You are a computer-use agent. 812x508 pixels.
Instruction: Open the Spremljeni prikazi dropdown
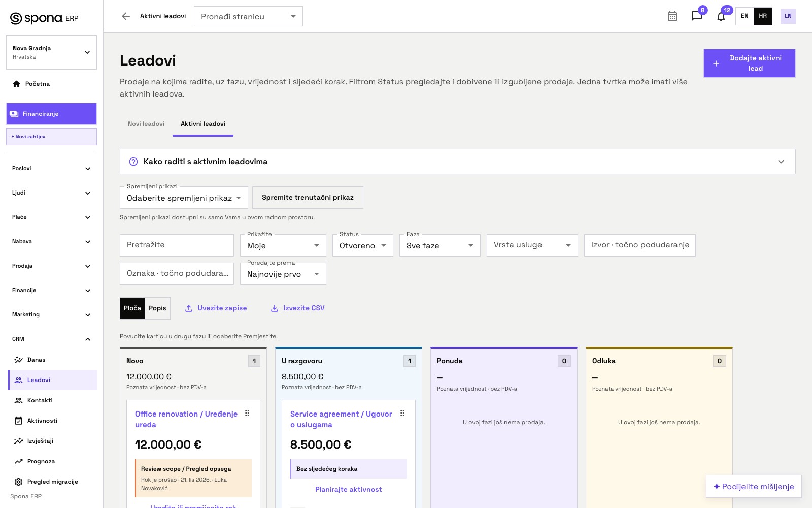pyautogui.click(x=184, y=198)
